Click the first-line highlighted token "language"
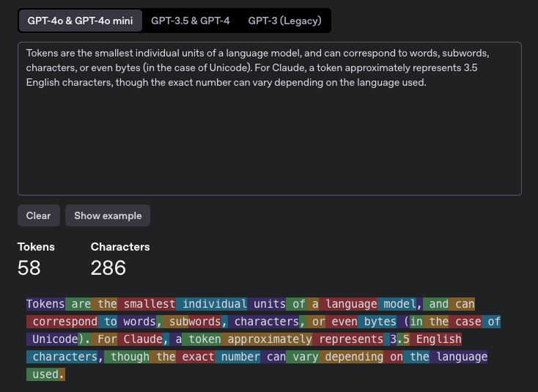This screenshot has height=392, width=538. pos(348,304)
